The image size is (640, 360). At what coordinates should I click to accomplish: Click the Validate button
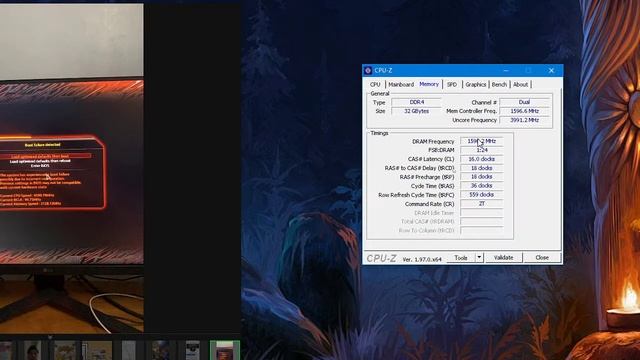click(x=503, y=258)
